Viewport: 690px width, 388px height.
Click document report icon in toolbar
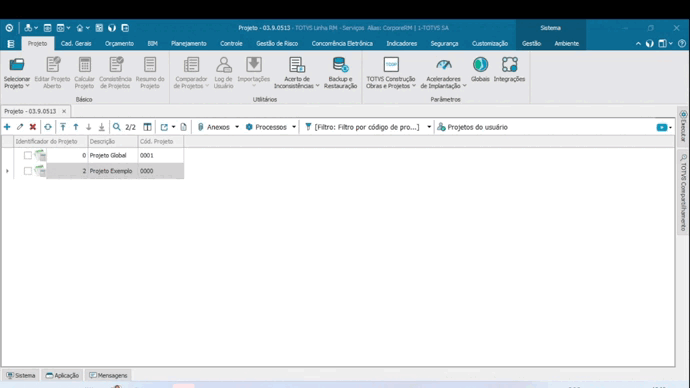[x=184, y=127]
